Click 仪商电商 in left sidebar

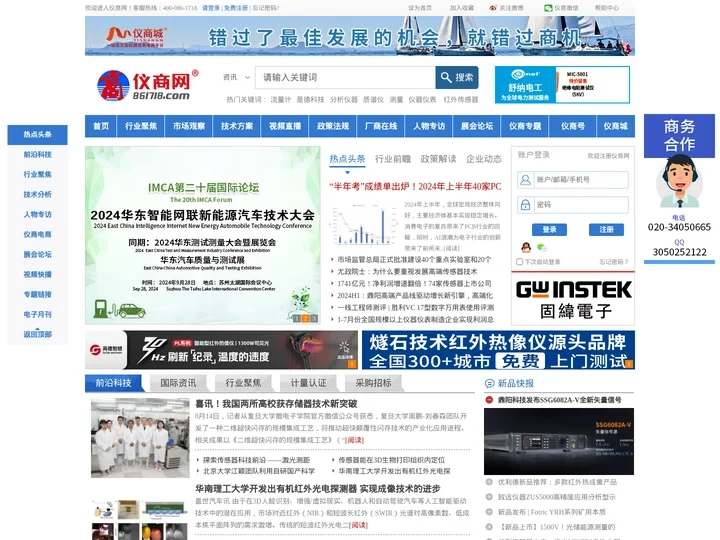click(38, 235)
